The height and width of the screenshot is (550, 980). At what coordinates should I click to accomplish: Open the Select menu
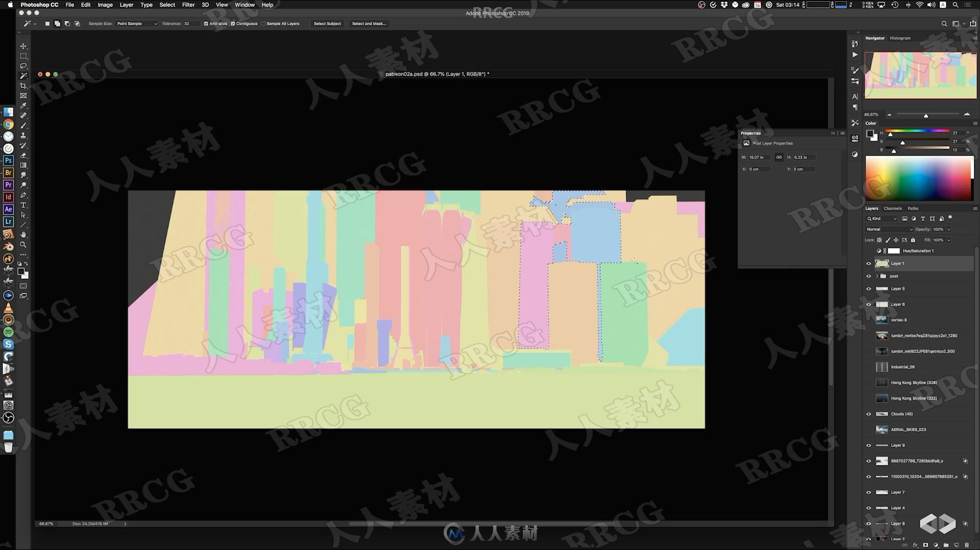[167, 5]
